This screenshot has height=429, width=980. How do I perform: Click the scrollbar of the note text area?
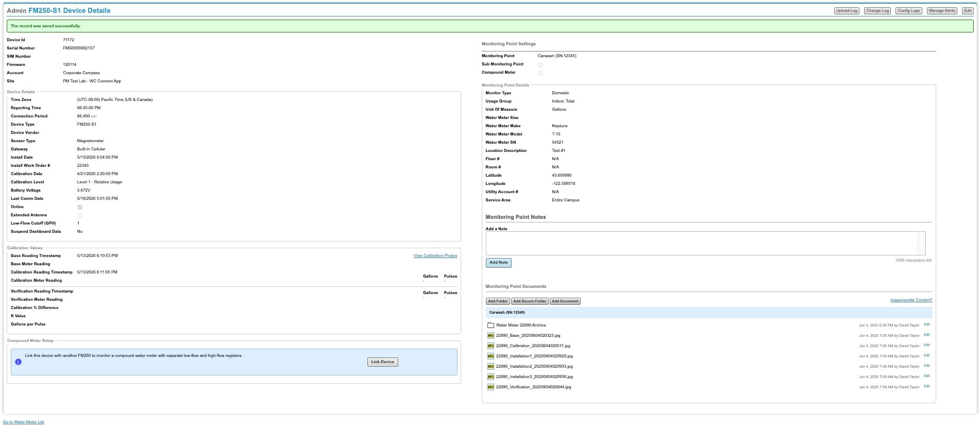922,243
